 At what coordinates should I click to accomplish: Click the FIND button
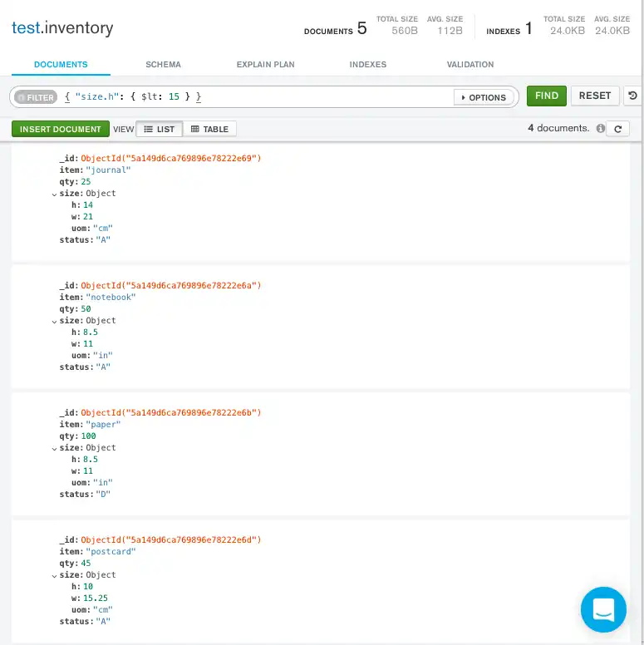(x=547, y=96)
